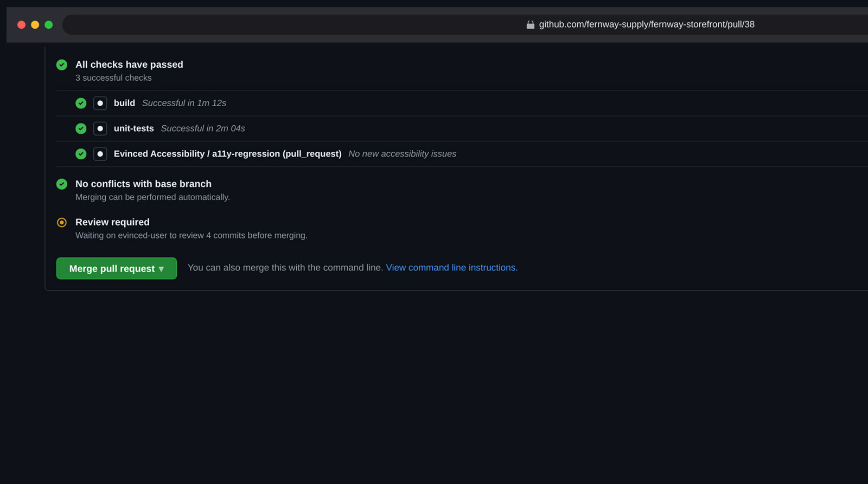The width and height of the screenshot is (868, 484).
Task: Click the green success check for build
Action: click(81, 103)
